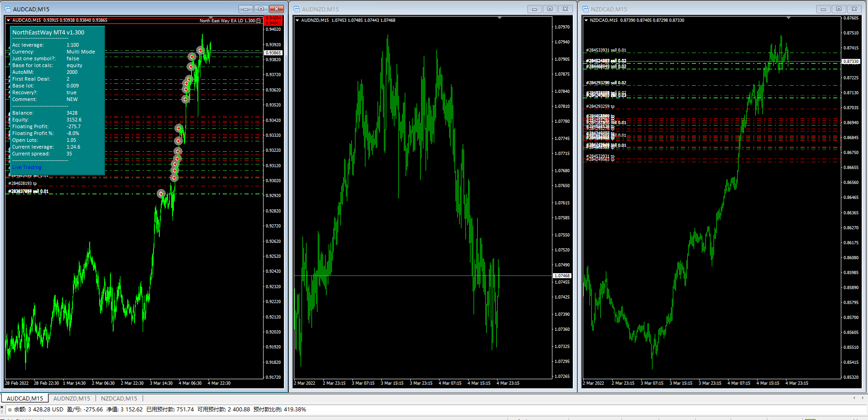This screenshot has height=420, width=868.
Task: Click the 余额: 3 428.28 USD balance text
Action: pyautogui.click(x=38, y=410)
